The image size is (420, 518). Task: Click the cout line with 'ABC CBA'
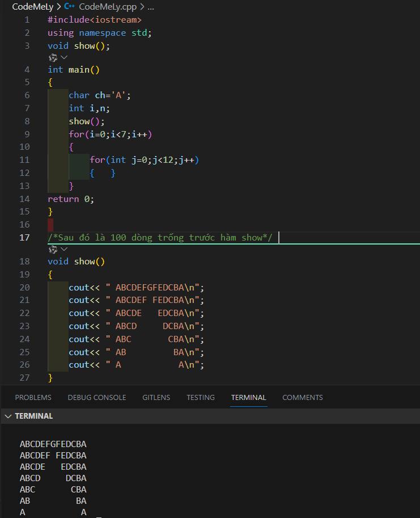(x=136, y=339)
